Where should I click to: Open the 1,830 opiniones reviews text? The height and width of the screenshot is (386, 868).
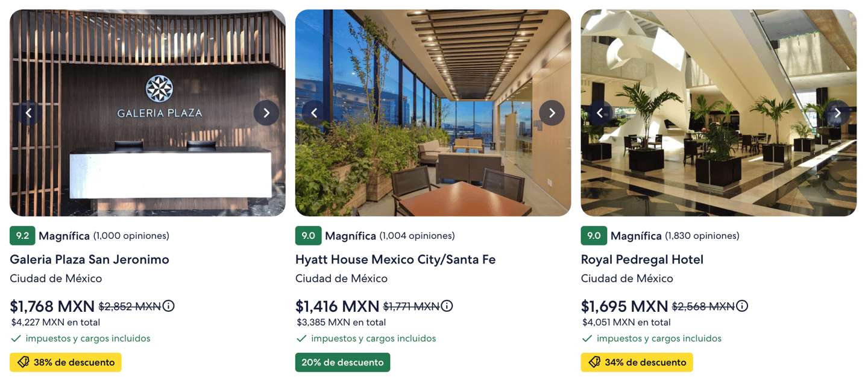(x=702, y=236)
